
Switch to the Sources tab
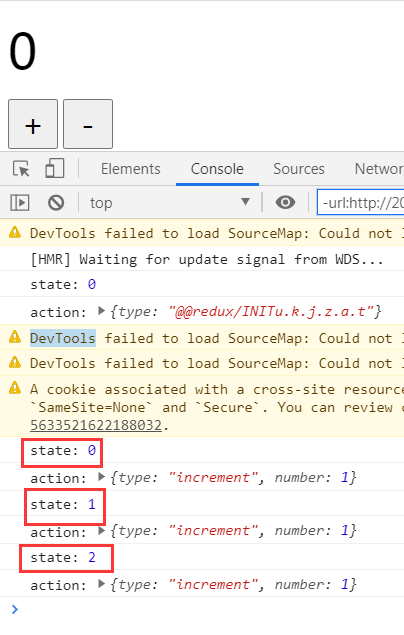[x=299, y=169]
